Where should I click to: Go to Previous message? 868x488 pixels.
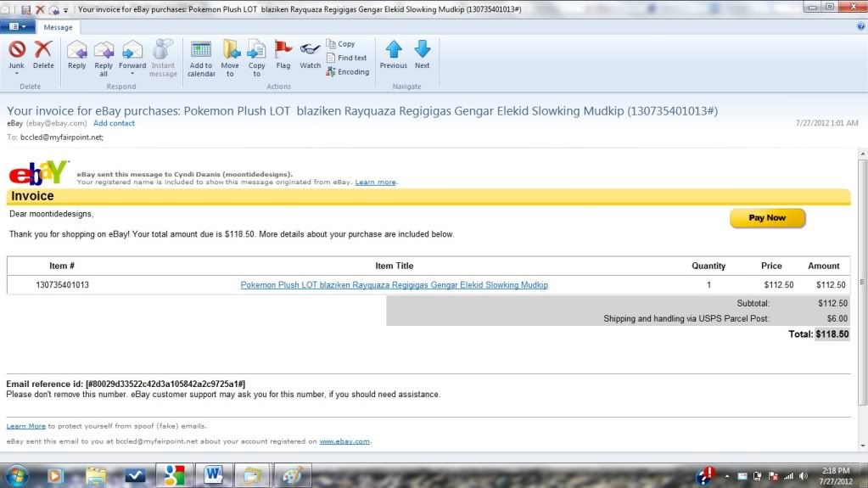click(x=393, y=55)
